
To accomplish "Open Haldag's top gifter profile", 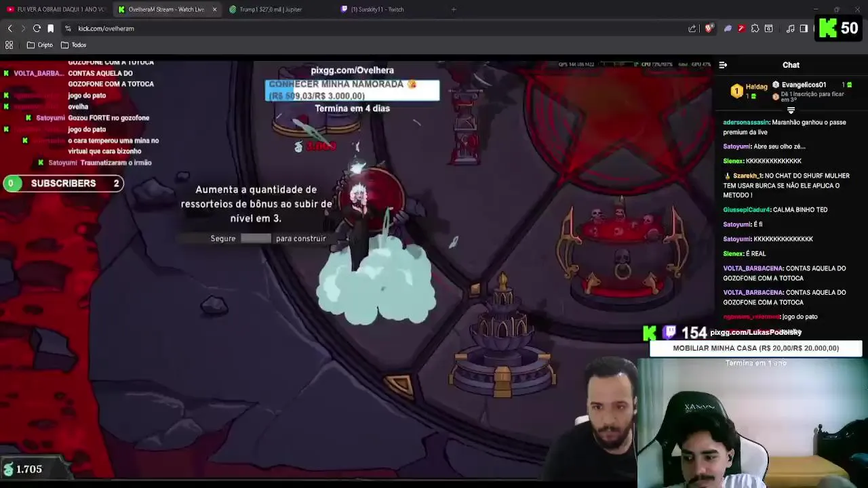I will pyautogui.click(x=749, y=91).
